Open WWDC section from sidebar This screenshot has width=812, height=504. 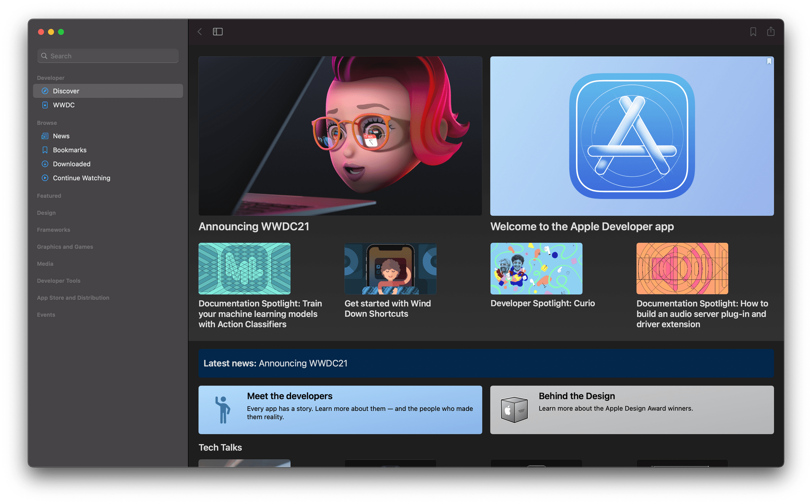pyautogui.click(x=64, y=105)
